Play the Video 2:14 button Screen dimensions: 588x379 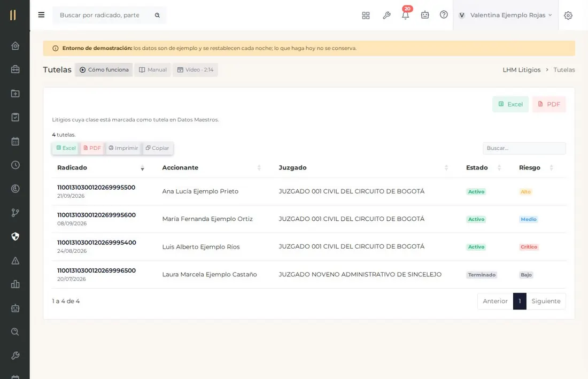click(195, 69)
